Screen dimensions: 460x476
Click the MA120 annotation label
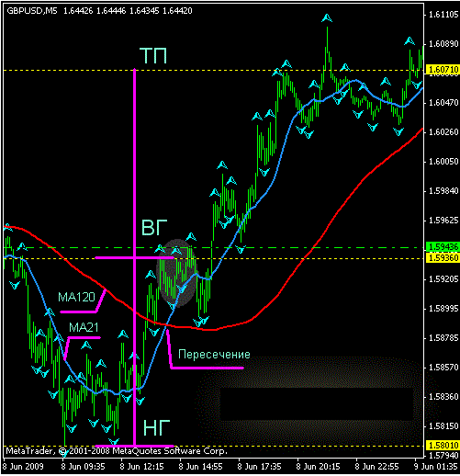click(x=76, y=297)
